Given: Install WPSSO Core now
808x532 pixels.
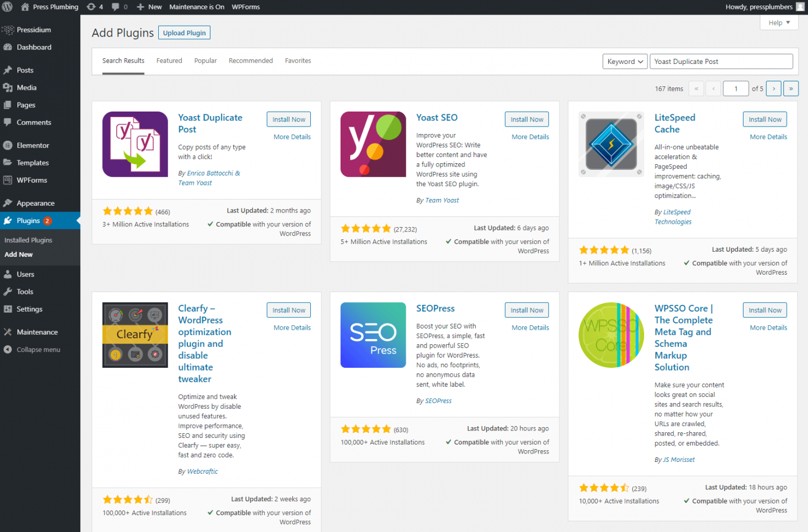Looking at the screenshot, I should (x=765, y=310).
